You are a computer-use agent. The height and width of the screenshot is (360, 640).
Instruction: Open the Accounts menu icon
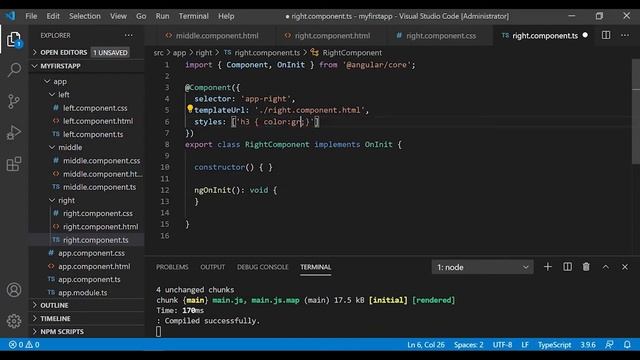(14, 290)
